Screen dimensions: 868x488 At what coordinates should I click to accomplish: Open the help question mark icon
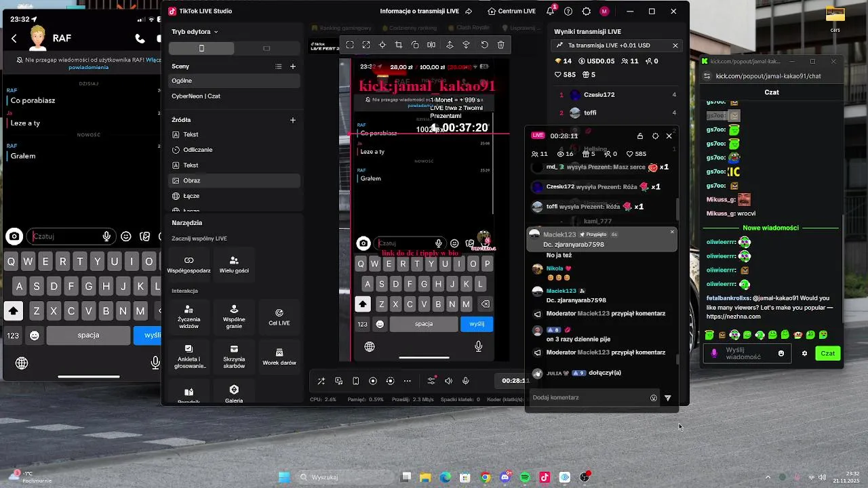[568, 12]
